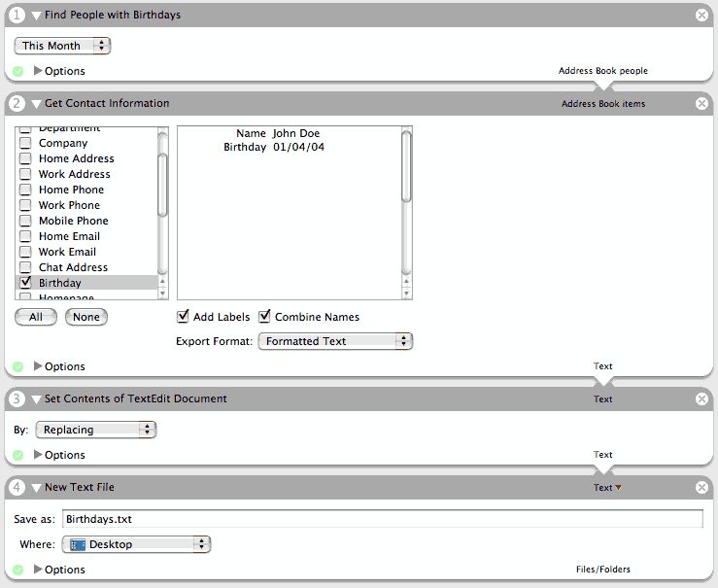The width and height of the screenshot is (718, 588).
Task: Click the green status icon of Get Contact Information
Action: point(17,366)
